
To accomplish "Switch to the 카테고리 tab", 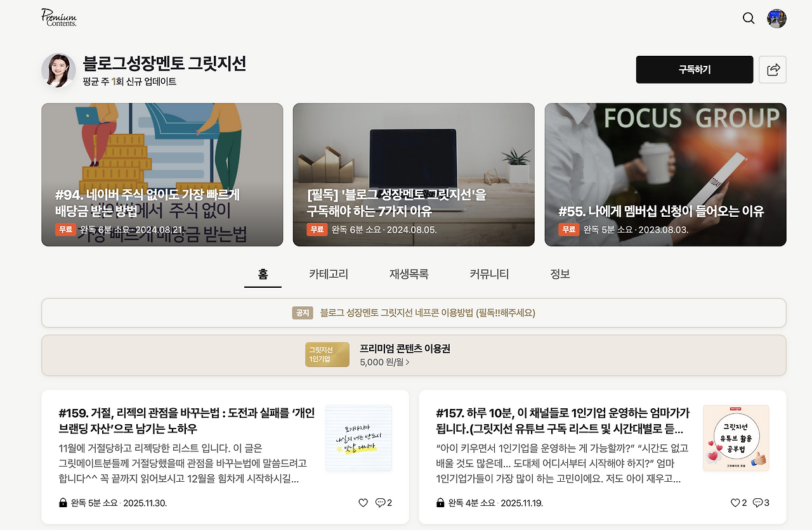I will click(x=329, y=275).
